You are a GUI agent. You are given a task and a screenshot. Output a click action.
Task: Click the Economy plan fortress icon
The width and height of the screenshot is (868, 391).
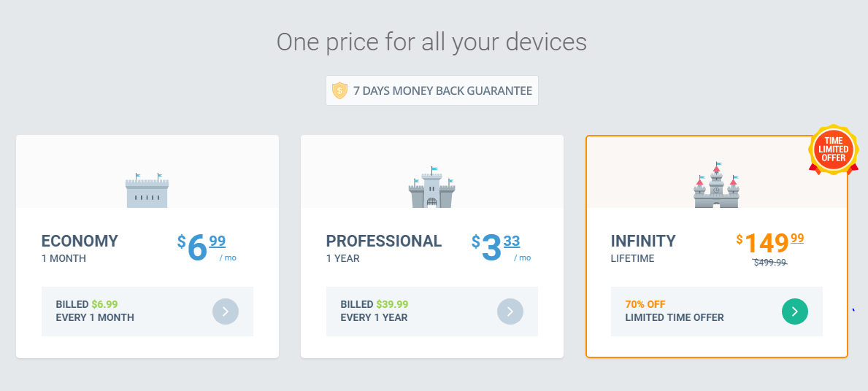147,190
